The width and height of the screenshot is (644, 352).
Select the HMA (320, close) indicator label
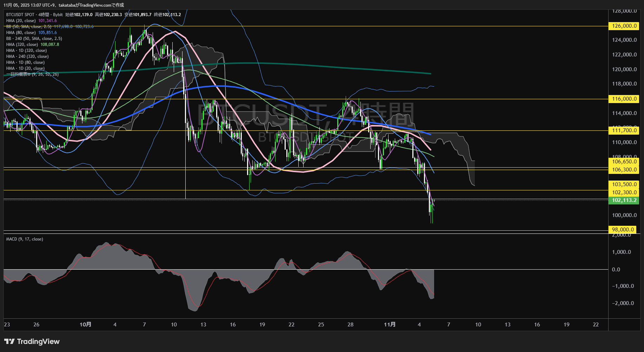(22, 45)
